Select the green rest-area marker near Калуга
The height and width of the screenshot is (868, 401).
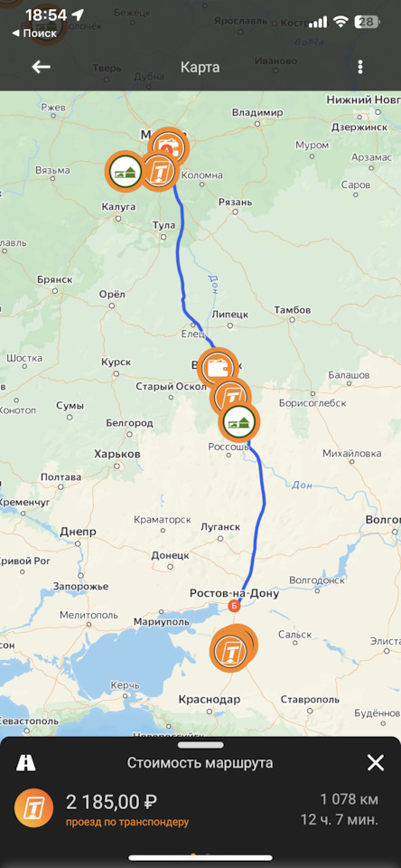click(124, 170)
